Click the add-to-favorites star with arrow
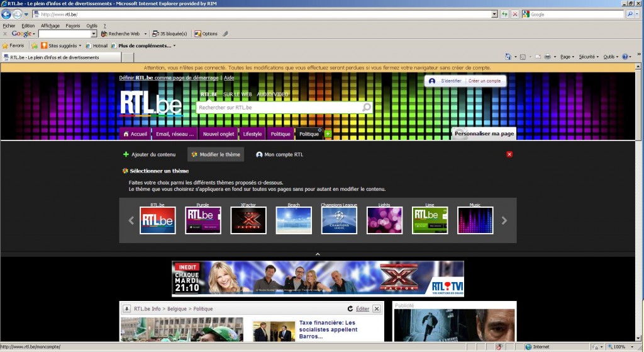The image size is (644, 352). [35, 45]
